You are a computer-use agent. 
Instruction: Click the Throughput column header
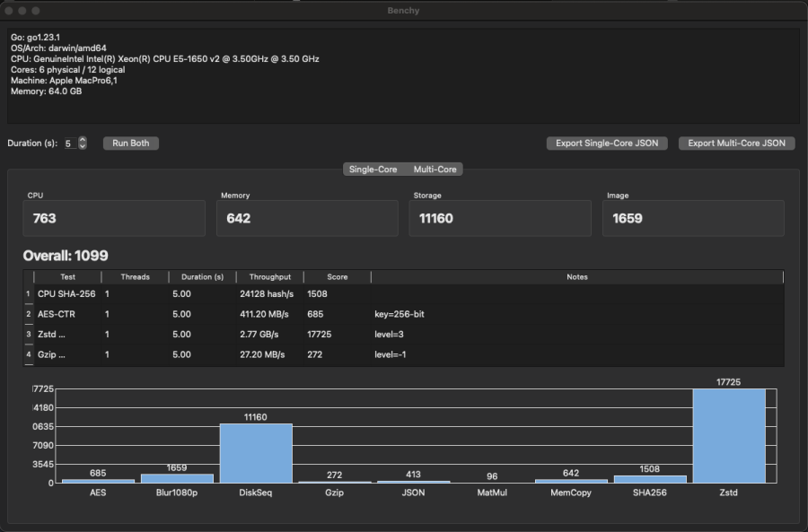point(269,277)
